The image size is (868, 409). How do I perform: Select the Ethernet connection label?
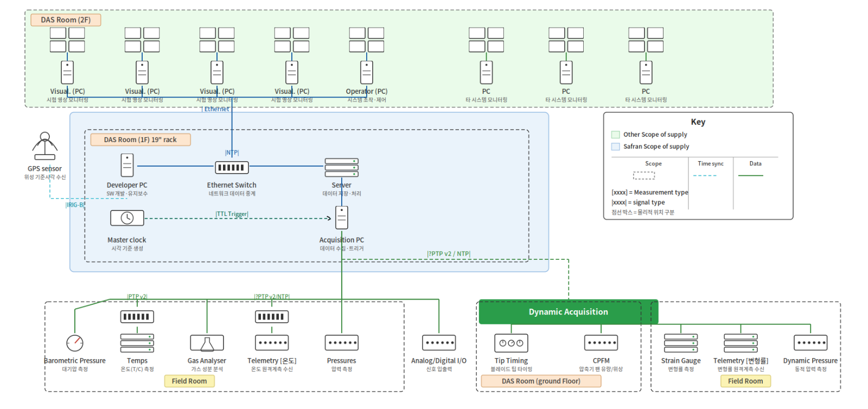pyautogui.click(x=216, y=109)
